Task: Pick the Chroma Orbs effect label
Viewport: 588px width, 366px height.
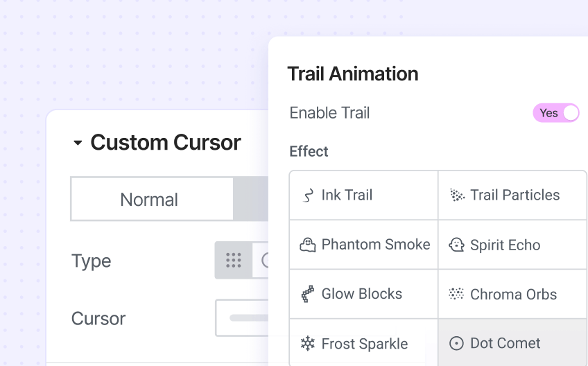Action: [x=513, y=294]
